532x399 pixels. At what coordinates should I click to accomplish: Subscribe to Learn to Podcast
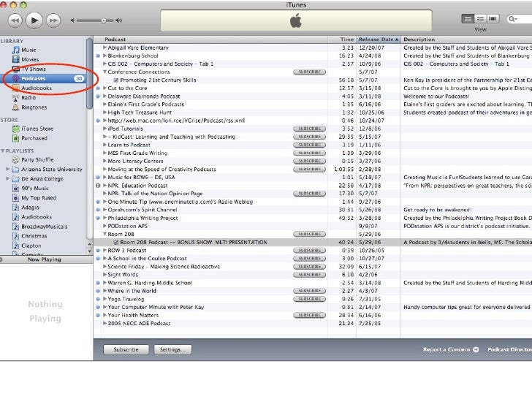tap(309, 145)
